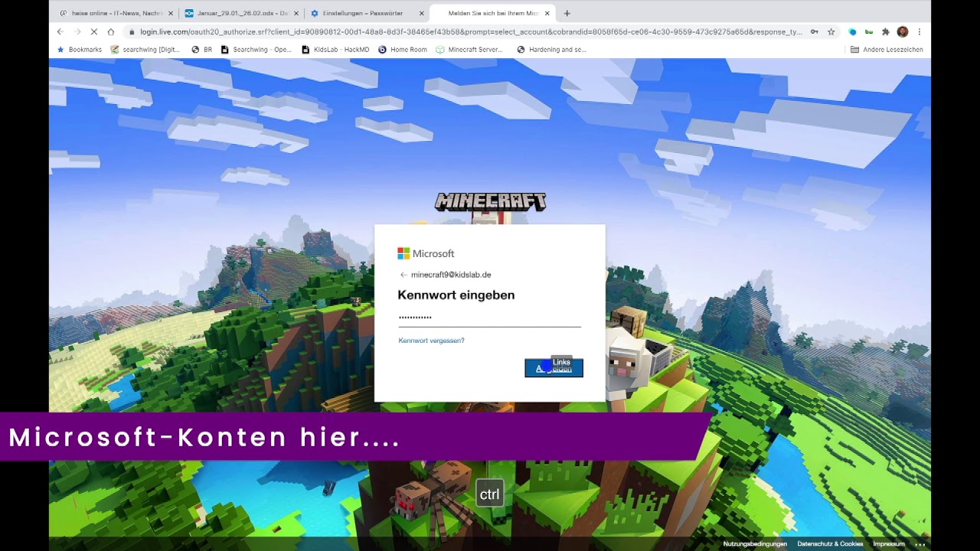This screenshot has height=551, width=980.
Task: Click the browser forward arrow
Action: 77,31
